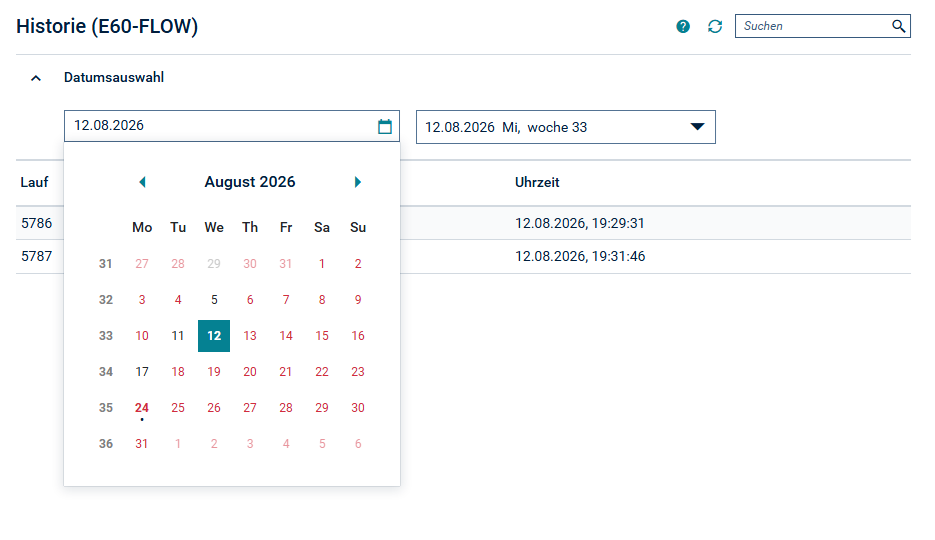Click week number 33
935x540 pixels.
(106, 336)
